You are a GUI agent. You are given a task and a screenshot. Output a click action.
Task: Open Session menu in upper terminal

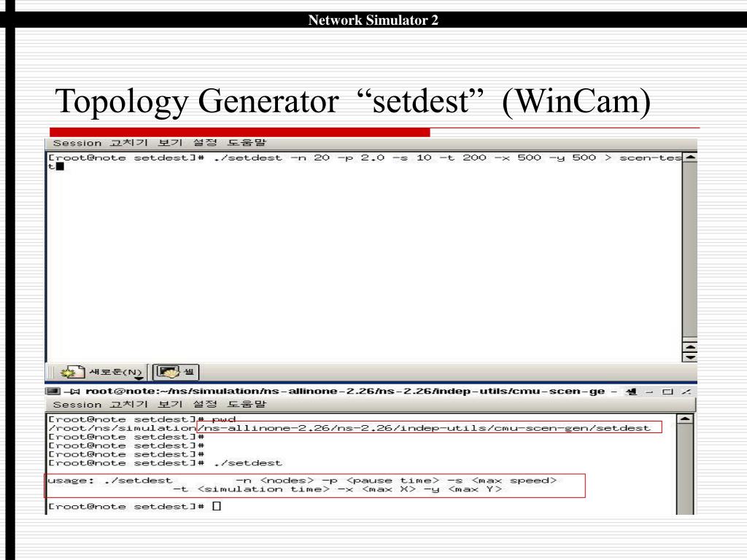tap(77, 143)
